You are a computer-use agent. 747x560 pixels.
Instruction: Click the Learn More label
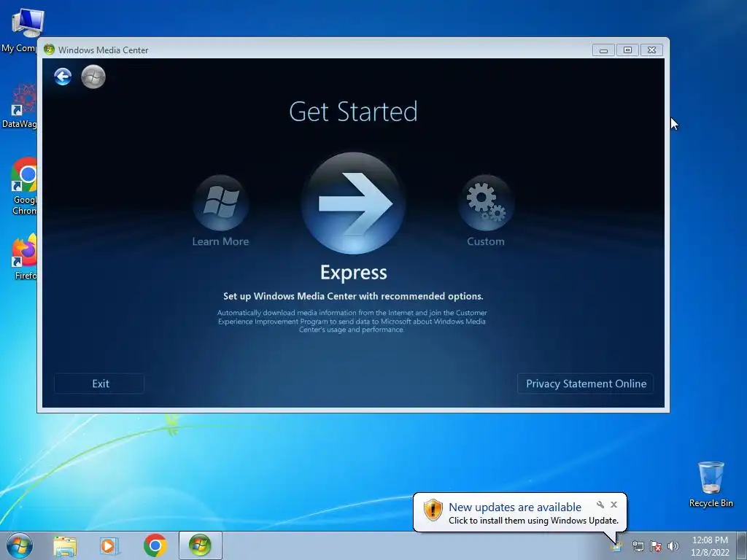tap(220, 241)
